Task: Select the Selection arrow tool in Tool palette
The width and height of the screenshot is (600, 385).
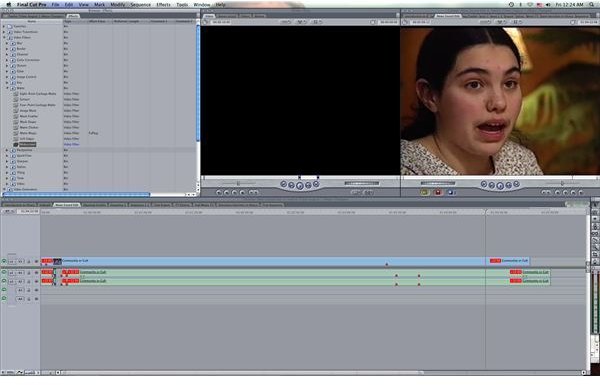Action: tap(595, 205)
